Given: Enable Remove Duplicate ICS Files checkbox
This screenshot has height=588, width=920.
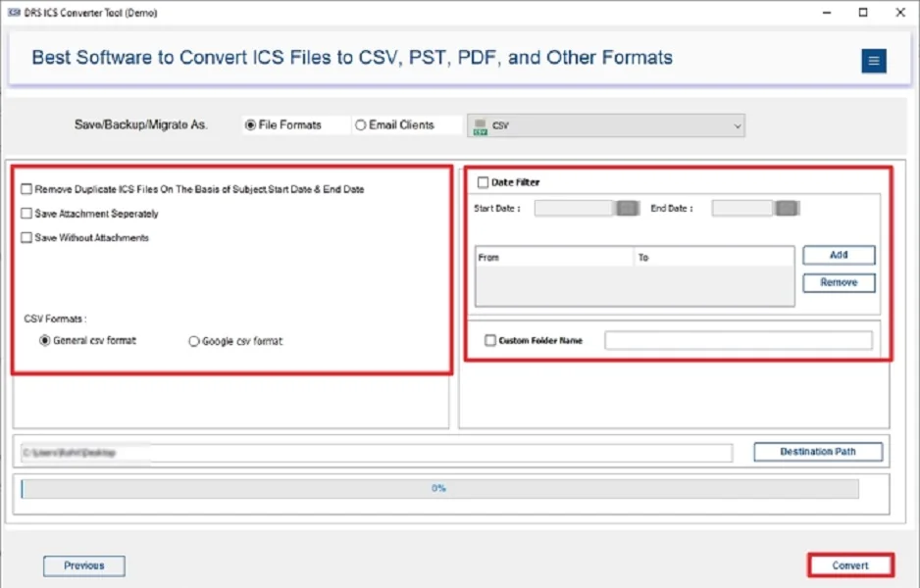Looking at the screenshot, I should (x=26, y=189).
